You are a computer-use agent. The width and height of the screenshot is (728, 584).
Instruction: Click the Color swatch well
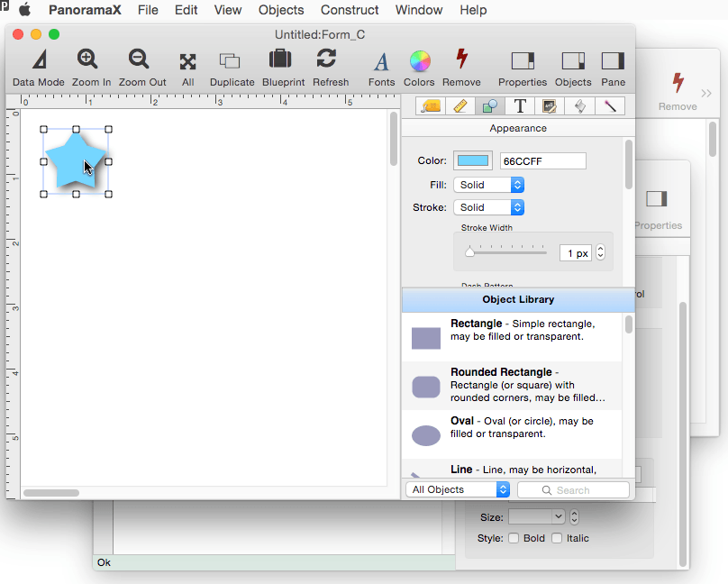pos(473,160)
